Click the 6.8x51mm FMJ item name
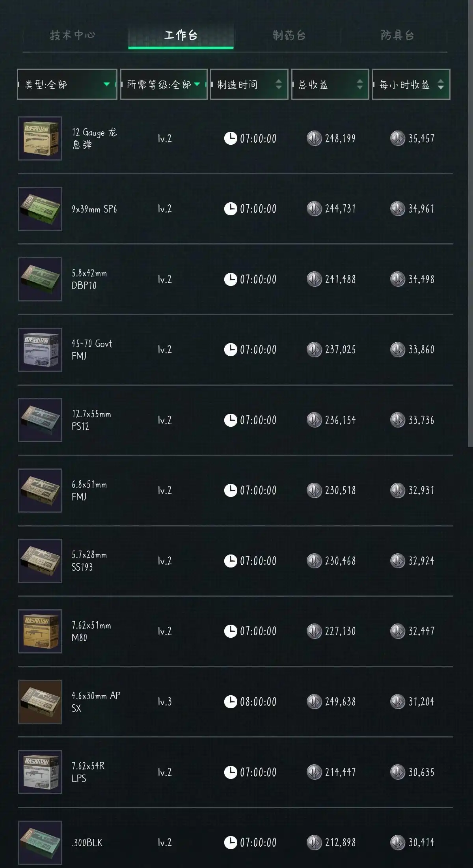 [x=89, y=491]
